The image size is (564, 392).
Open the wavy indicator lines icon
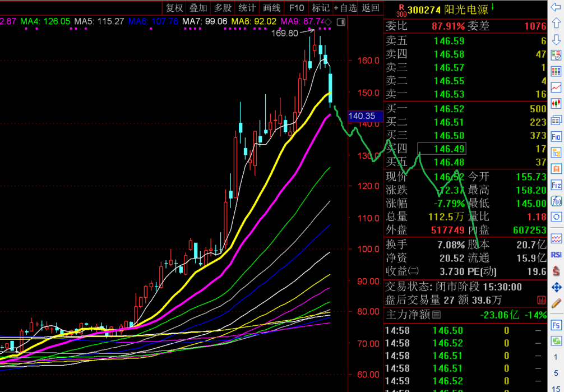point(556,238)
